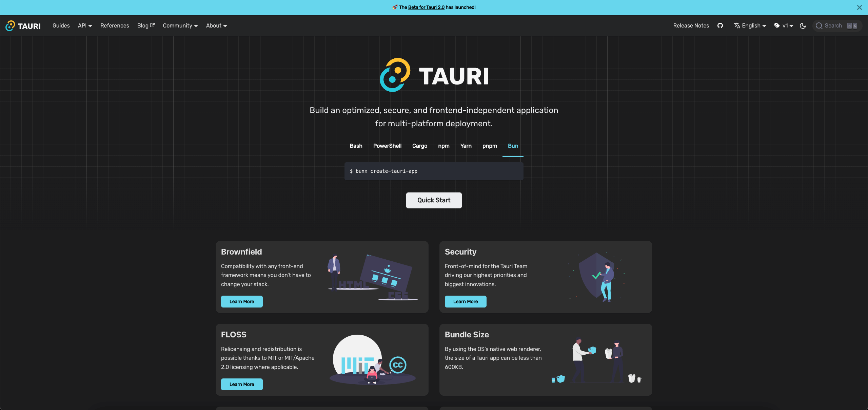
Task: Expand the About dropdown menu
Action: click(x=216, y=26)
